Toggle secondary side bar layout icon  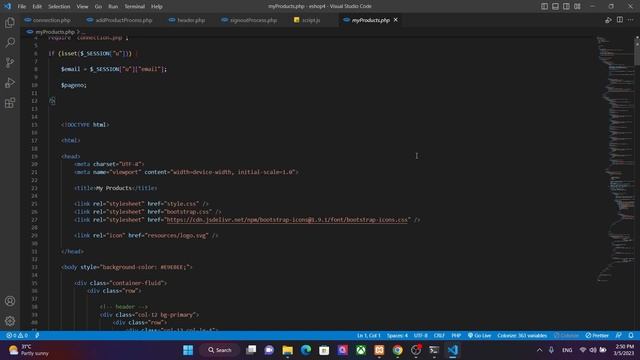point(567,6)
